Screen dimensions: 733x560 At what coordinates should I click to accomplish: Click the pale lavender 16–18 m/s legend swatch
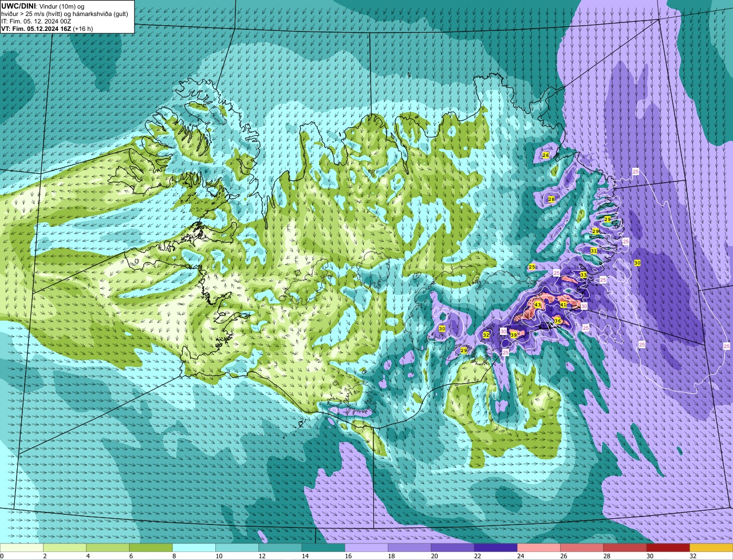point(366,548)
